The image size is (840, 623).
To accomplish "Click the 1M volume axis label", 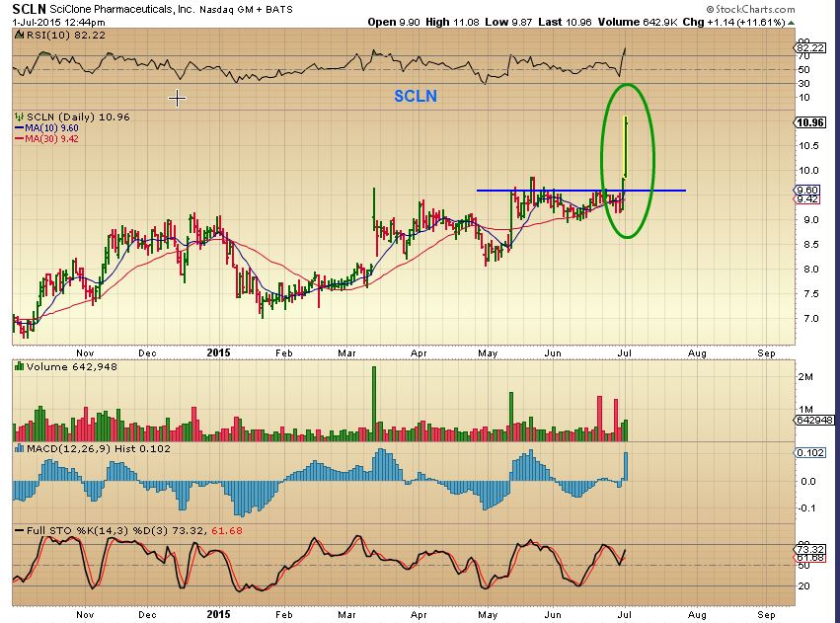I will point(805,410).
